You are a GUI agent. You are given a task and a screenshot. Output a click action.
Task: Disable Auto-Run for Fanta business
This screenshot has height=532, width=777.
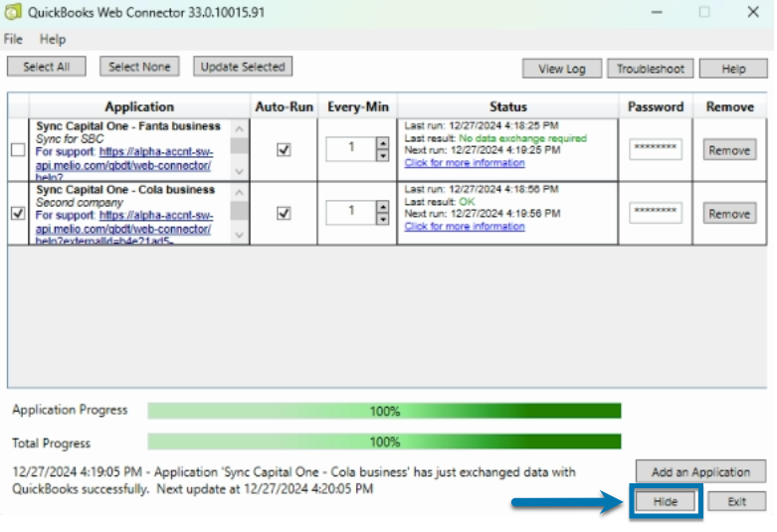284,149
